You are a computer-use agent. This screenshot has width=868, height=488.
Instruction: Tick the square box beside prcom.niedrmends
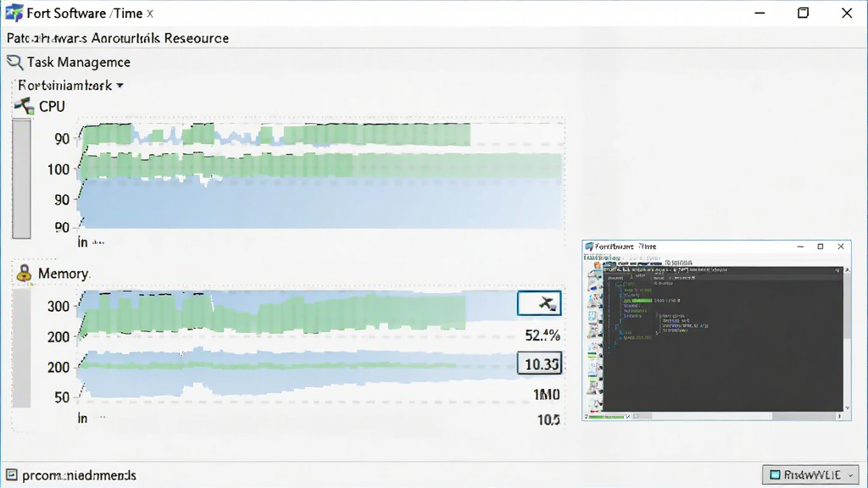click(12, 474)
